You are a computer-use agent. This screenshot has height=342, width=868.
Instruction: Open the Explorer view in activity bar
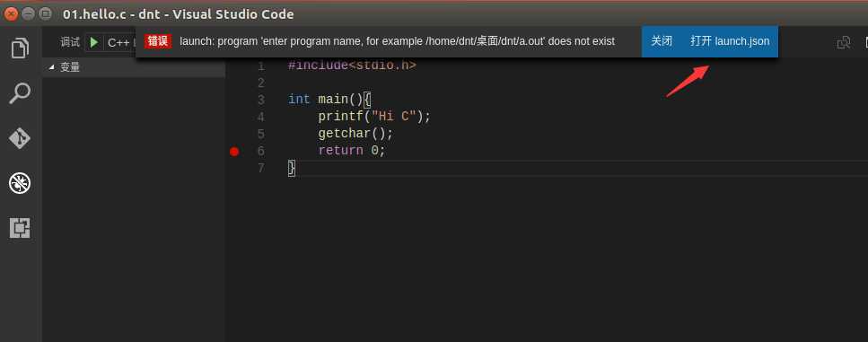tap(21, 48)
